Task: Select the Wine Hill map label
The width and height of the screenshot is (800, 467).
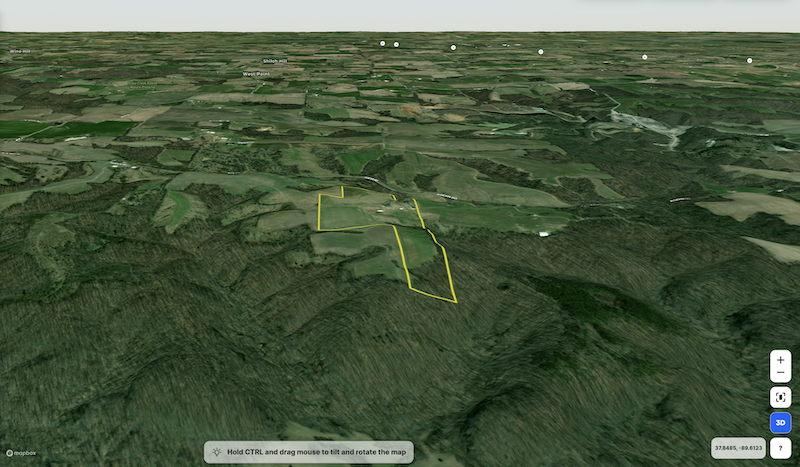Action: point(19,50)
